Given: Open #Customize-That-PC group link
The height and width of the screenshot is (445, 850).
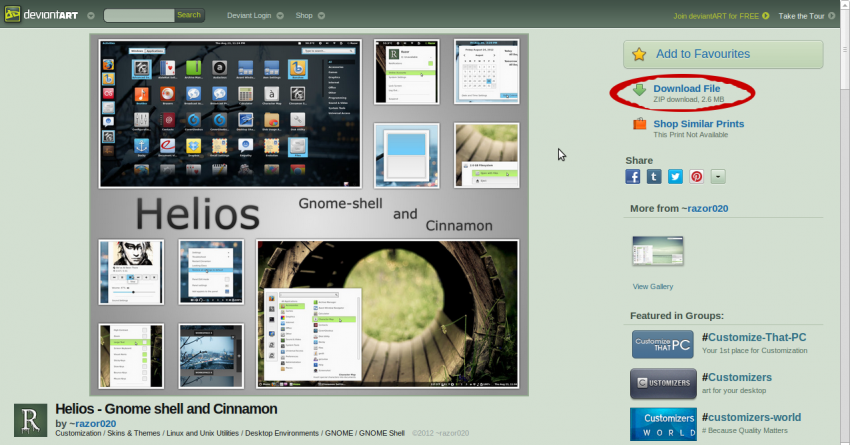Looking at the screenshot, I should [754, 337].
